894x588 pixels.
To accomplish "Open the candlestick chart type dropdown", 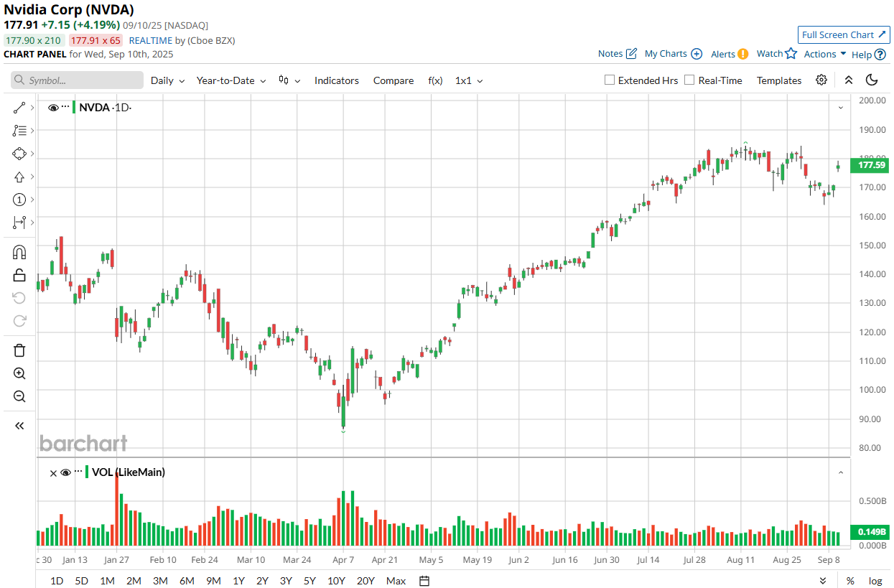I will coord(289,80).
